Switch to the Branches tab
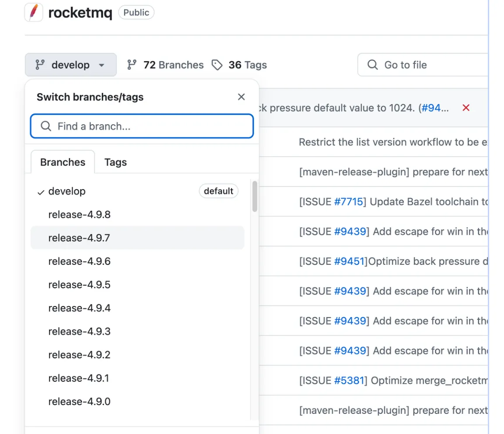 (x=63, y=162)
